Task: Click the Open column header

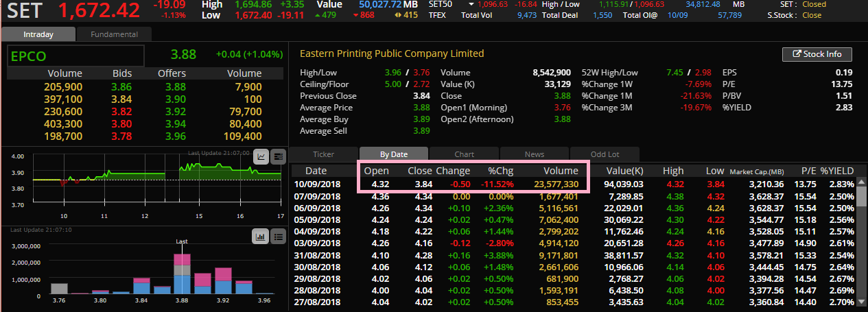Action: pyautogui.click(x=376, y=171)
